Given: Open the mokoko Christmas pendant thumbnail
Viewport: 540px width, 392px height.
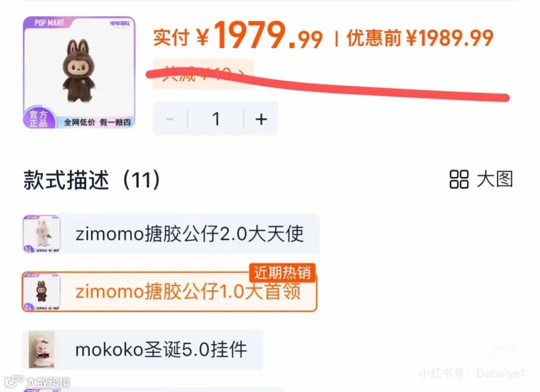Looking at the screenshot, I should 41,350.
